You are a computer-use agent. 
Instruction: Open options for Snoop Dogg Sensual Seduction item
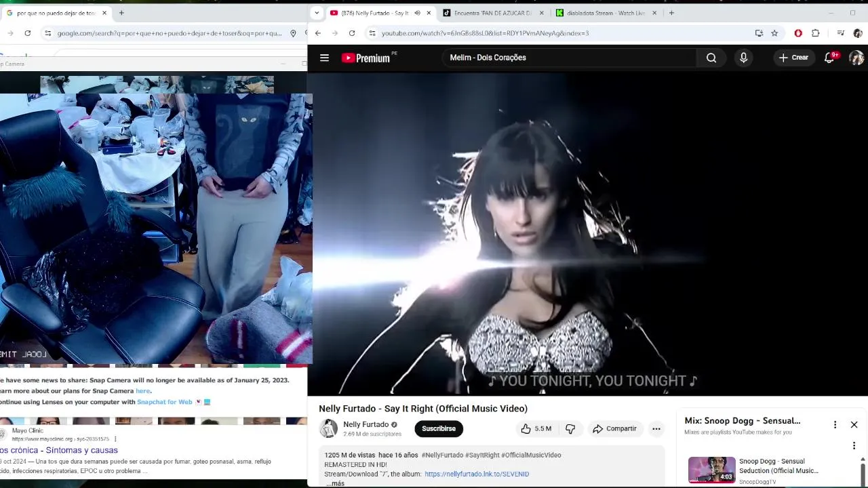(854, 445)
